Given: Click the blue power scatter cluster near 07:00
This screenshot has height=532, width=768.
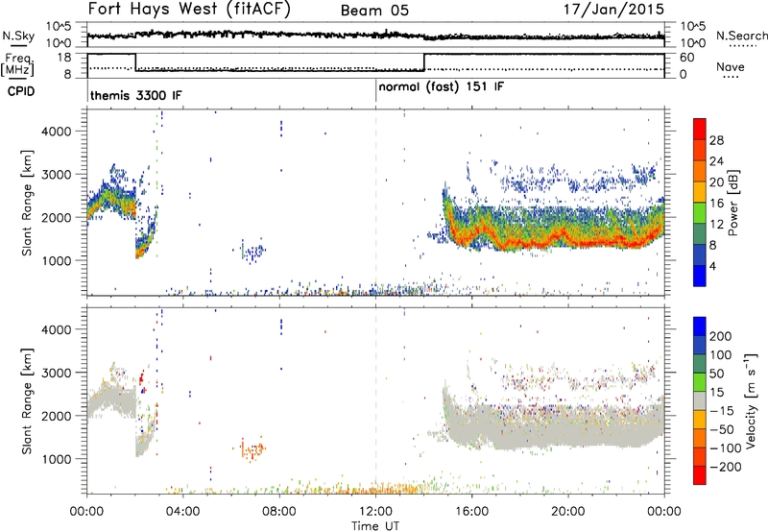Looking at the screenshot, I should pyautogui.click(x=252, y=252).
